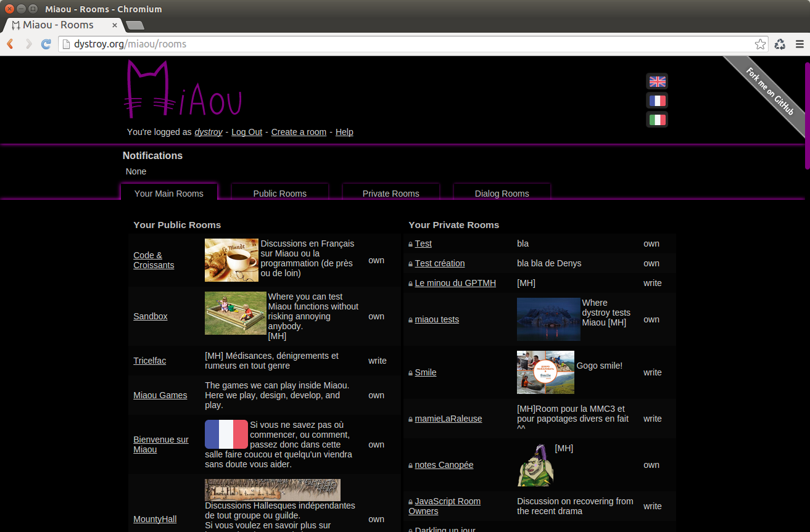Open the Test création room
Image resolution: width=810 pixels, height=532 pixels.
pyautogui.click(x=440, y=263)
